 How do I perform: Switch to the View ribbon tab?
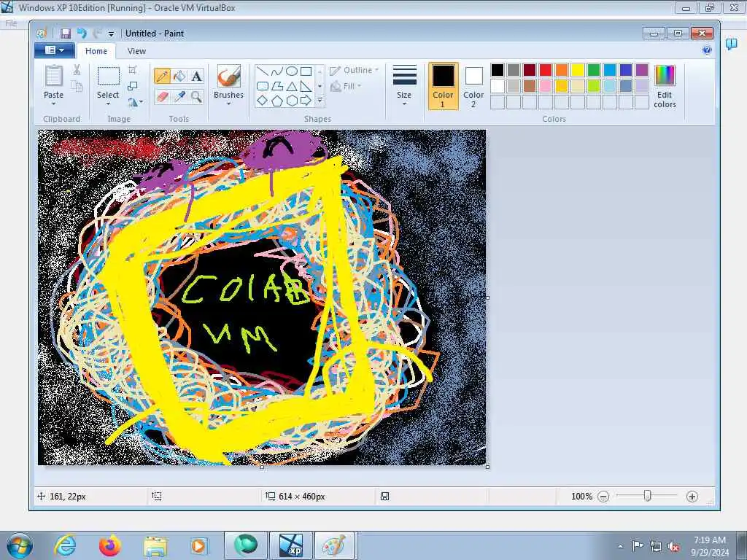click(x=136, y=51)
